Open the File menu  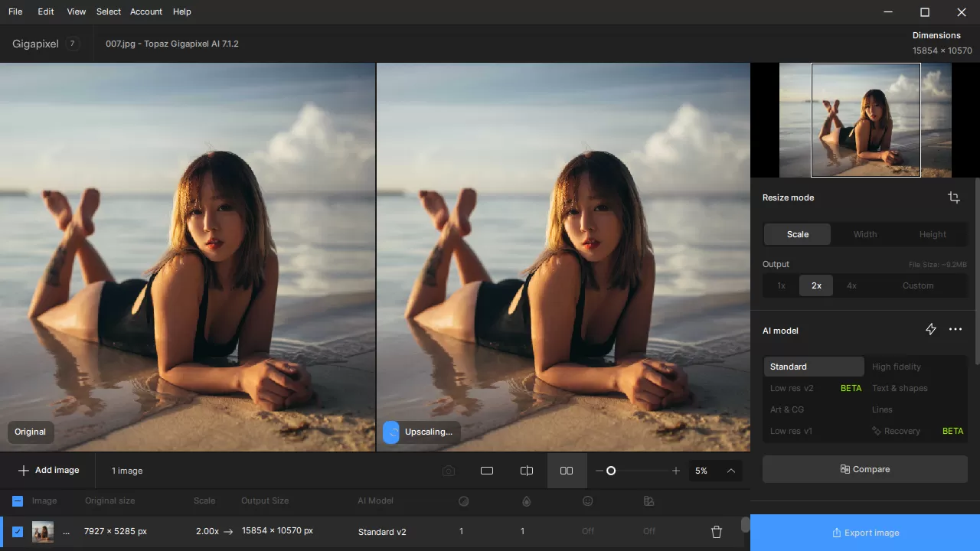pos(15,11)
